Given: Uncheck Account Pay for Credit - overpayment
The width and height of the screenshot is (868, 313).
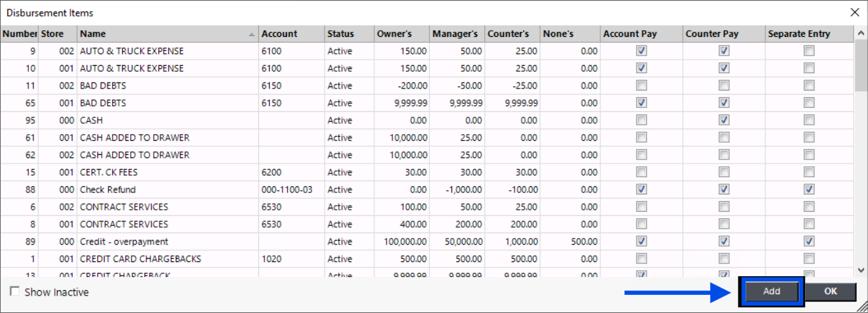Looking at the screenshot, I should [x=641, y=241].
